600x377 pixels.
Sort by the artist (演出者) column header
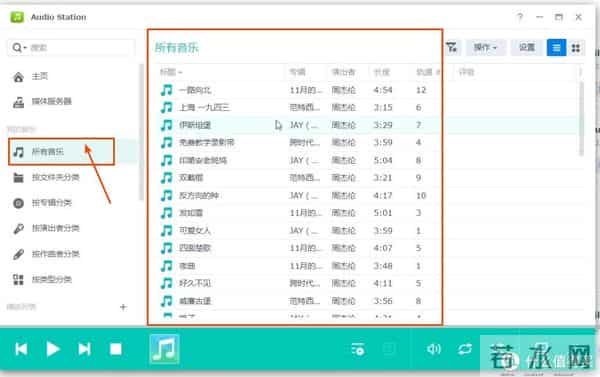click(343, 72)
